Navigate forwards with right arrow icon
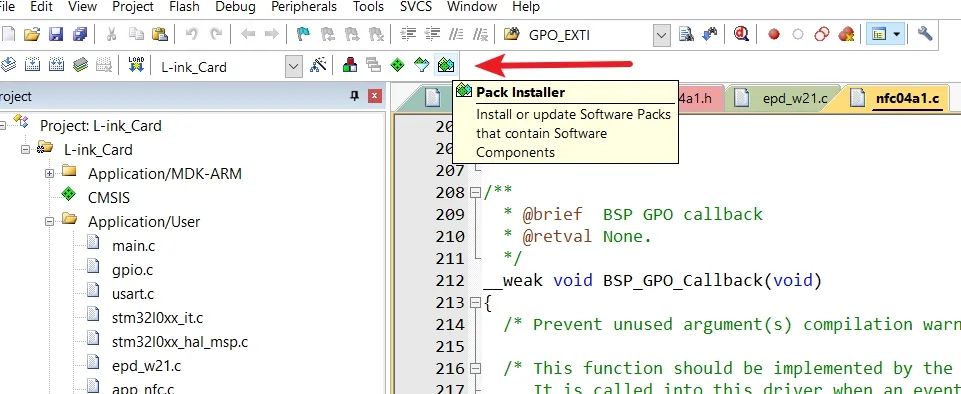The width and height of the screenshot is (961, 394). 272,34
